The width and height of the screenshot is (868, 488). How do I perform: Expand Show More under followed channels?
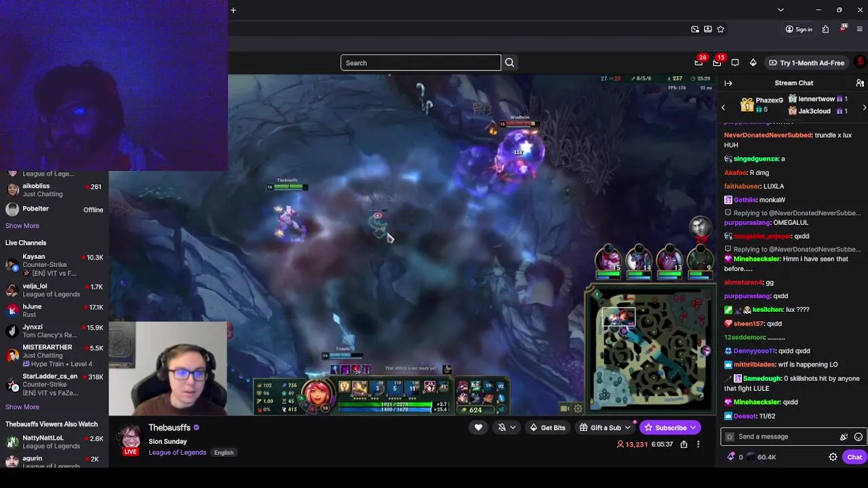(22, 226)
